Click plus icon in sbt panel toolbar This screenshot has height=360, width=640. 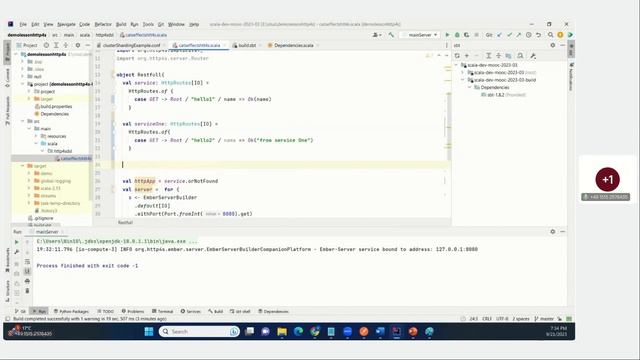pyautogui.click(x=467, y=56)
